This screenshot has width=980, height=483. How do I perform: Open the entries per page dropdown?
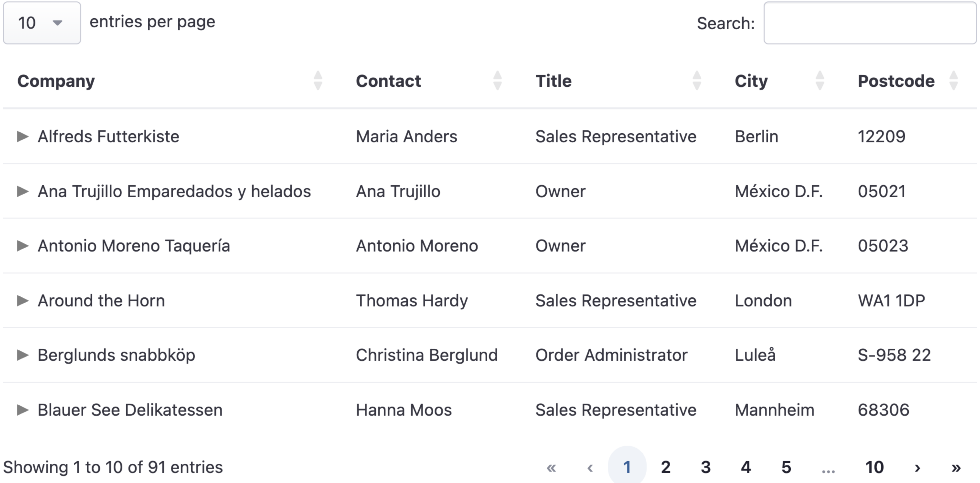42,23
